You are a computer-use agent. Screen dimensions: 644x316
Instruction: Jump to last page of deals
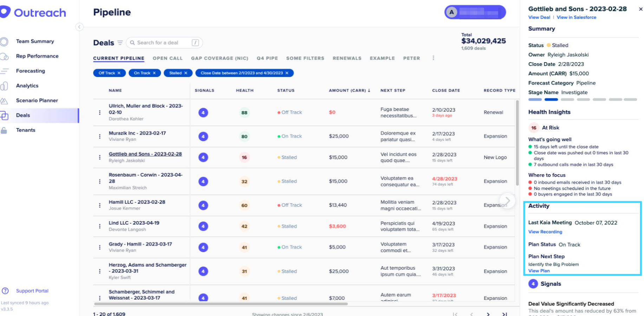(x=505, y=314)
